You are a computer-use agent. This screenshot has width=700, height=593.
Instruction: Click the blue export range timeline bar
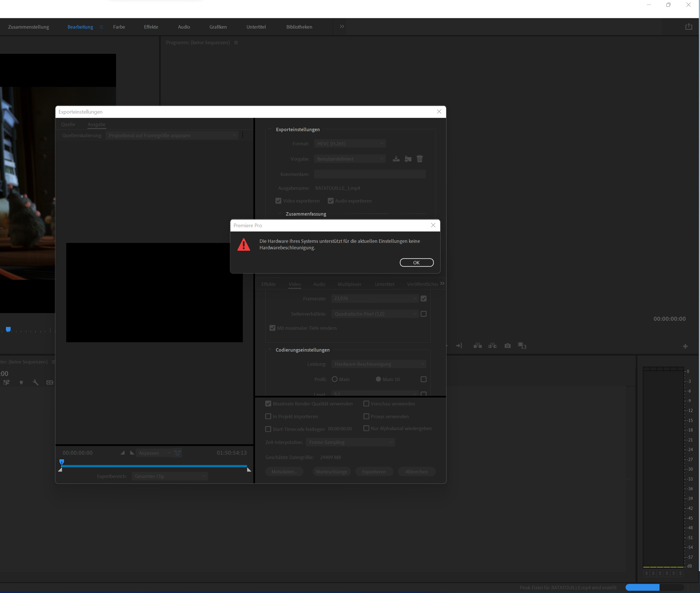(155, 466)
